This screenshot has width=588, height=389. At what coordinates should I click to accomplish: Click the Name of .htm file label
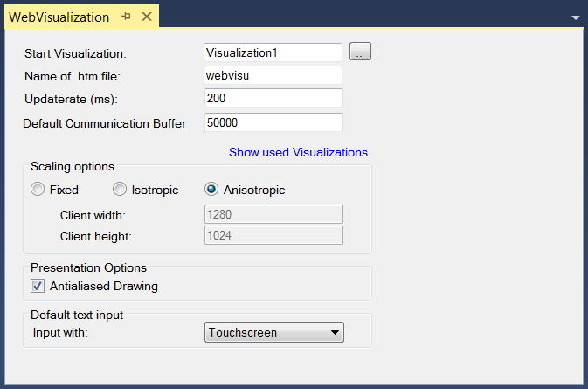[73, 77]
